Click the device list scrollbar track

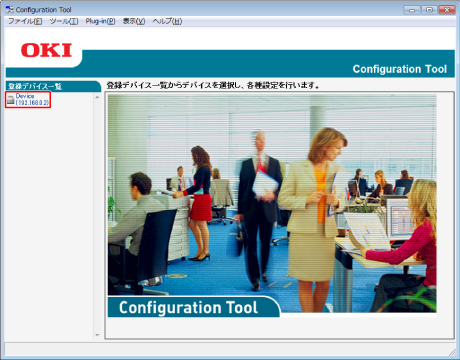[x=97, y=216]
